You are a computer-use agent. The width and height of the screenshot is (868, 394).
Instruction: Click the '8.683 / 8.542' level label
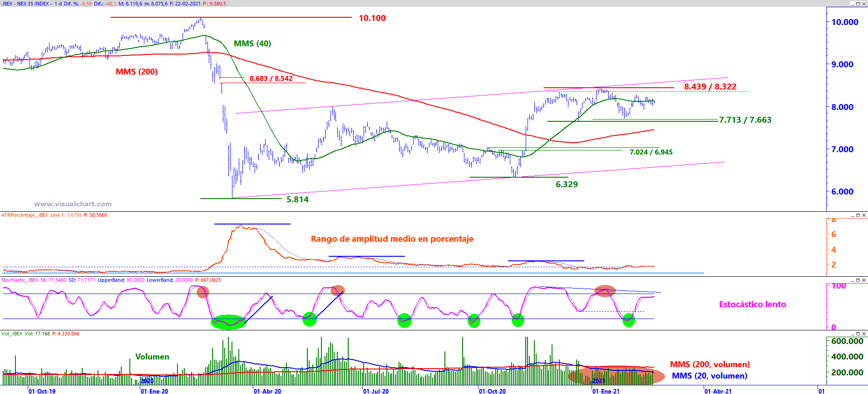coord(271,79)
